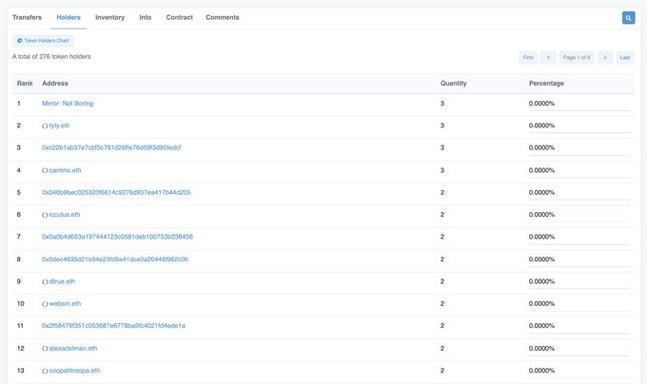
Task: Click the ENS icon beside dtrue.eth
Action: (45, 282)
